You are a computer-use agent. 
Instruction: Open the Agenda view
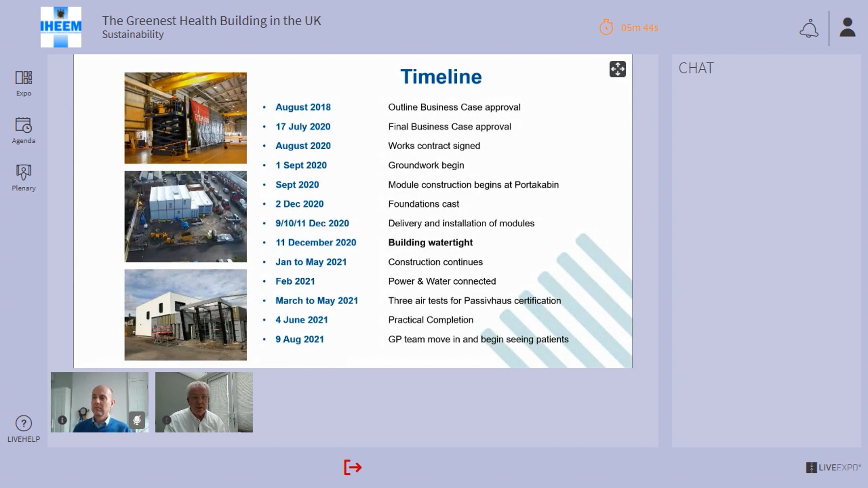[24, 130]
